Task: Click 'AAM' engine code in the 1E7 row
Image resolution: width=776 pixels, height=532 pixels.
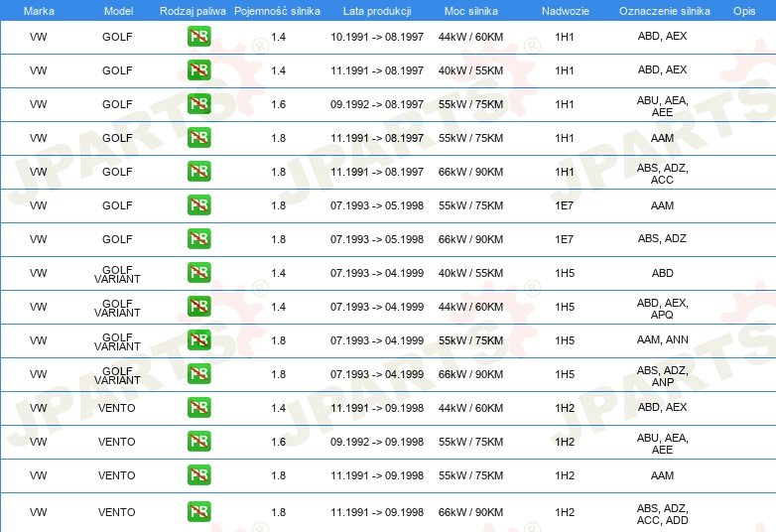Action: 662,205
